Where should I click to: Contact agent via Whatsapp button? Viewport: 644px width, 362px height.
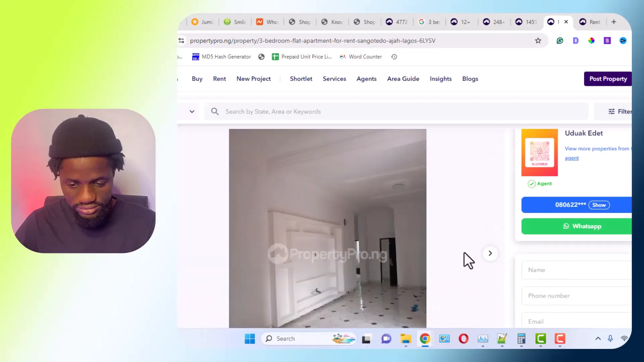tap(576, 226)
